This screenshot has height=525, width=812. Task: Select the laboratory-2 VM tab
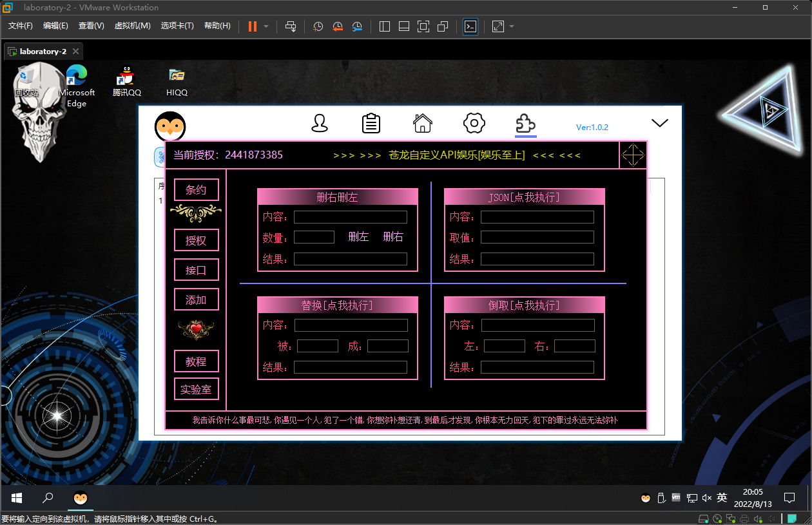[x=43, y=52]
